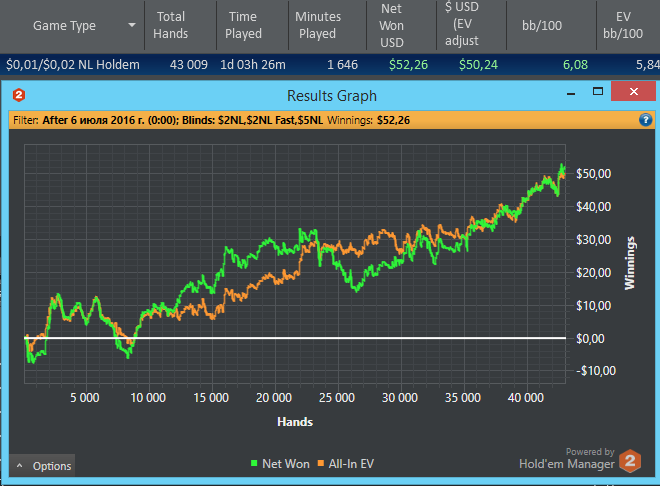This screenshot has height=486, width=660.
Task: Click the Time Played value 1d 03h 26m
Action: coord(253,65)
